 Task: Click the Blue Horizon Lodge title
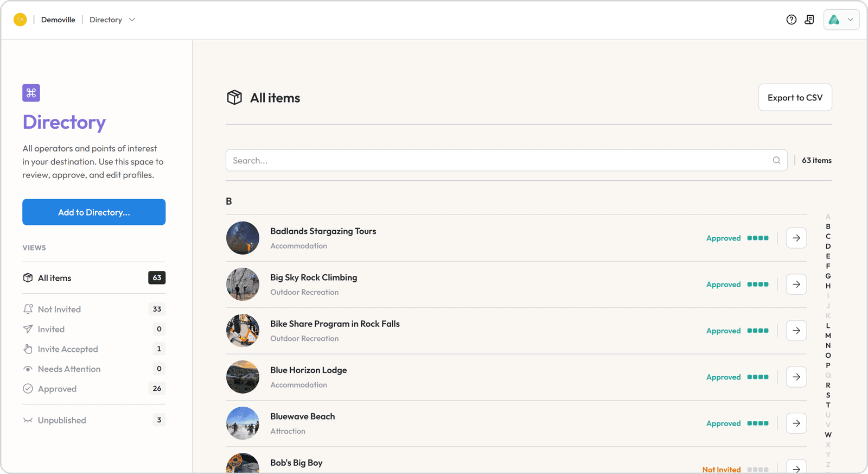pos(309,370)
